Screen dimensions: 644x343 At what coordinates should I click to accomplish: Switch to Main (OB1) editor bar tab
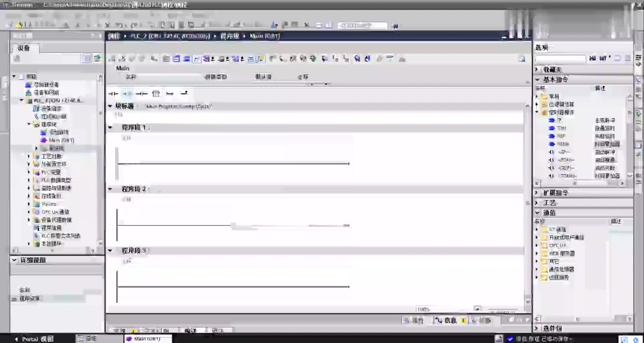[x=148, y=339]
